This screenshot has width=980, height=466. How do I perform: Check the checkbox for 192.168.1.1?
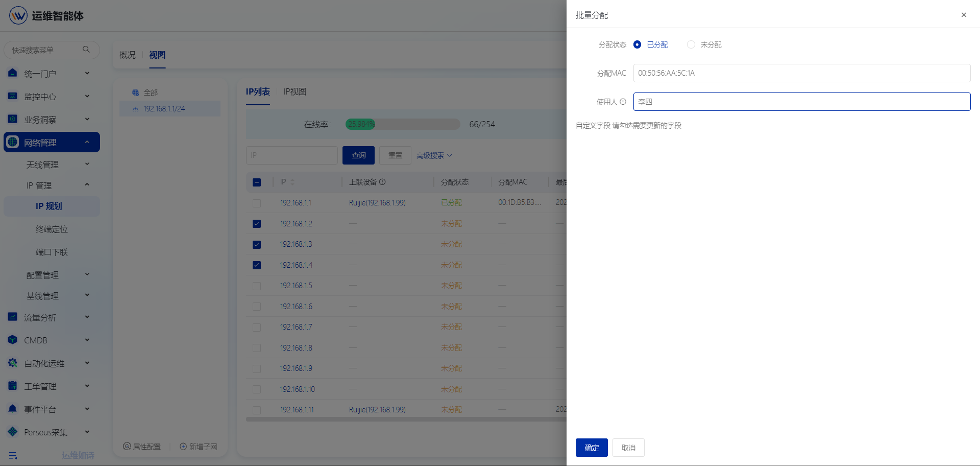point(257,203)
